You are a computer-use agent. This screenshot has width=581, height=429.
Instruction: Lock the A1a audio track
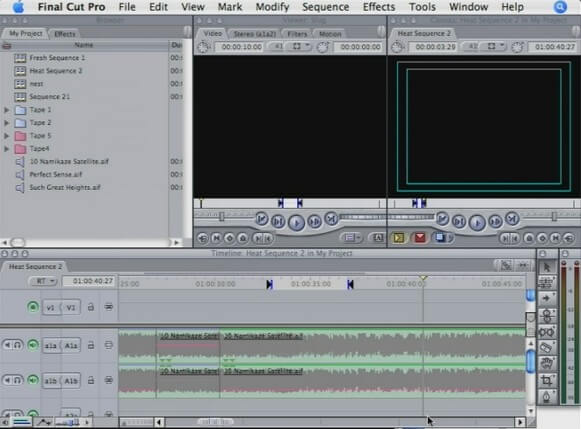(x=90, y=345)
